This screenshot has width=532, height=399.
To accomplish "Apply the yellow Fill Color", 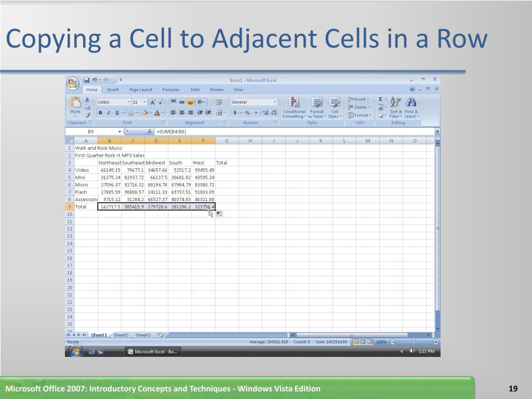I will (x=145, y=113).
